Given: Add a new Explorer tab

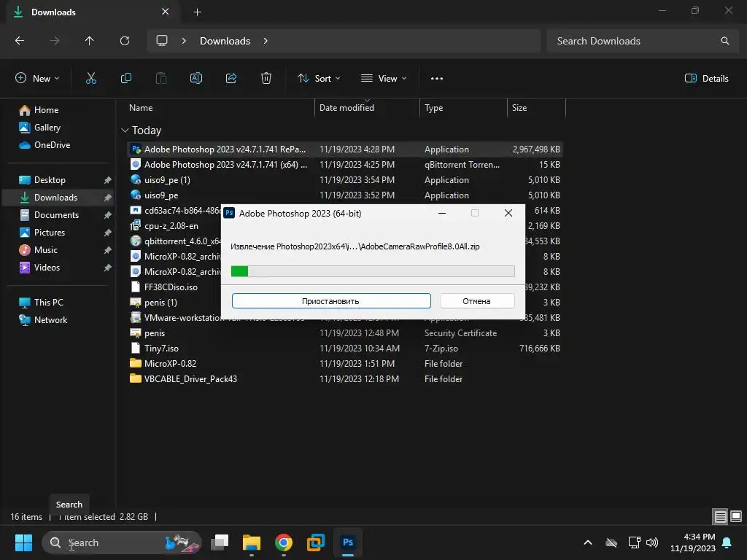Looking at the screenshot, I should [x=197, y=12].
